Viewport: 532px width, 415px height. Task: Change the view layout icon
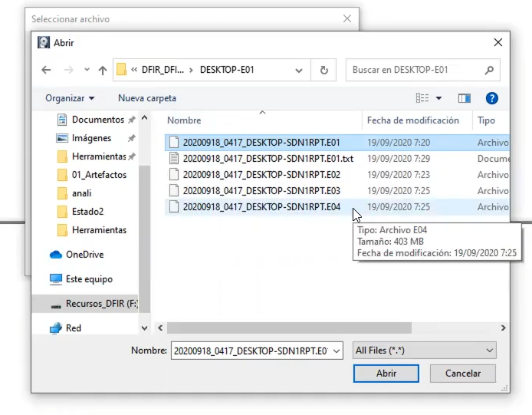[422, 98]
